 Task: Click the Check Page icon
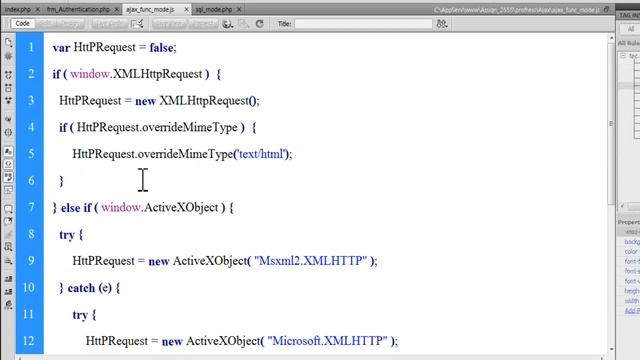(137, 24)
